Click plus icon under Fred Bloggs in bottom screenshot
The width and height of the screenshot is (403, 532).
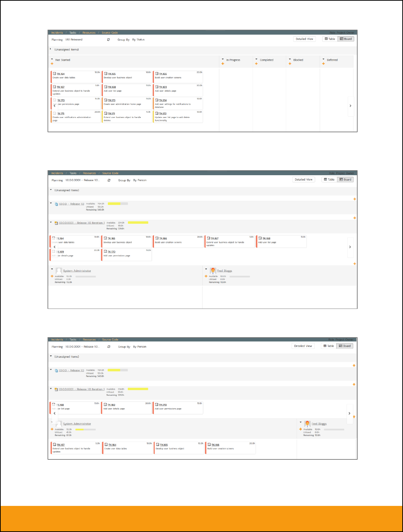pyautogui.click(x=300, y=429)
